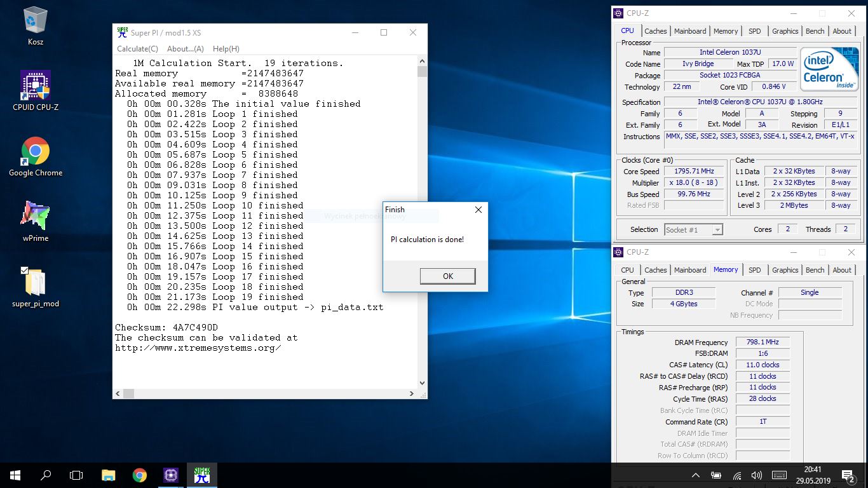This screenshot has width=868, height=488.
Task: Open taskbar search magnifier
Action: pyautogui.click(x=46, y=475)
